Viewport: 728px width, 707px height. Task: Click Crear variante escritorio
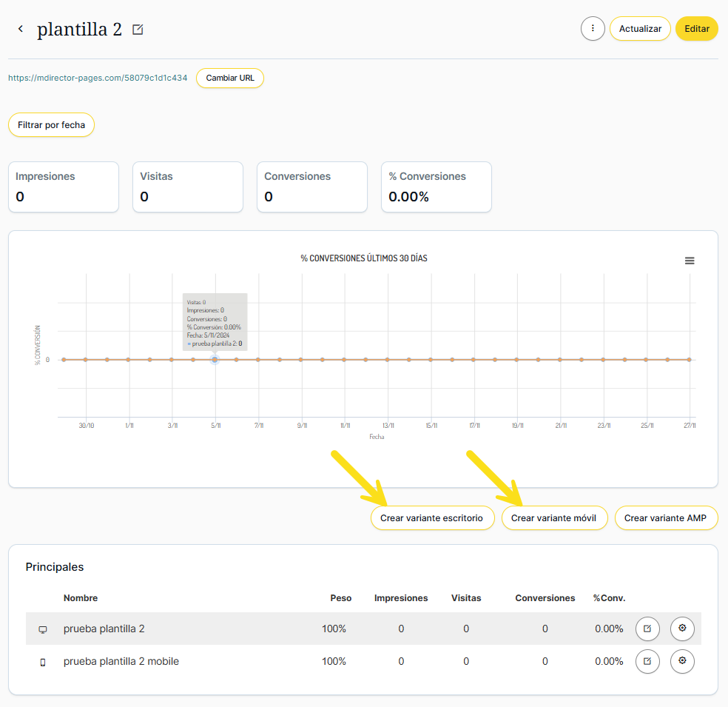click(x=431, y=518)
